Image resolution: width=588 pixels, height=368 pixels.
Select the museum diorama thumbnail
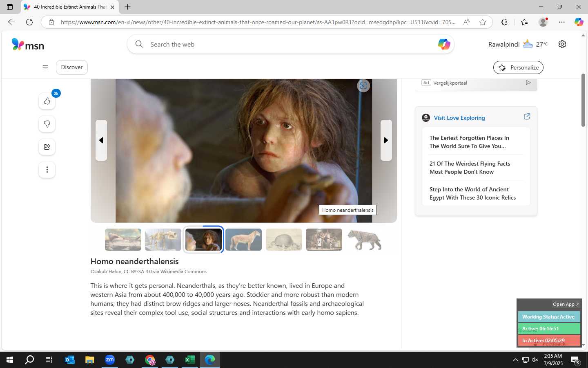[x=324, y=240]
